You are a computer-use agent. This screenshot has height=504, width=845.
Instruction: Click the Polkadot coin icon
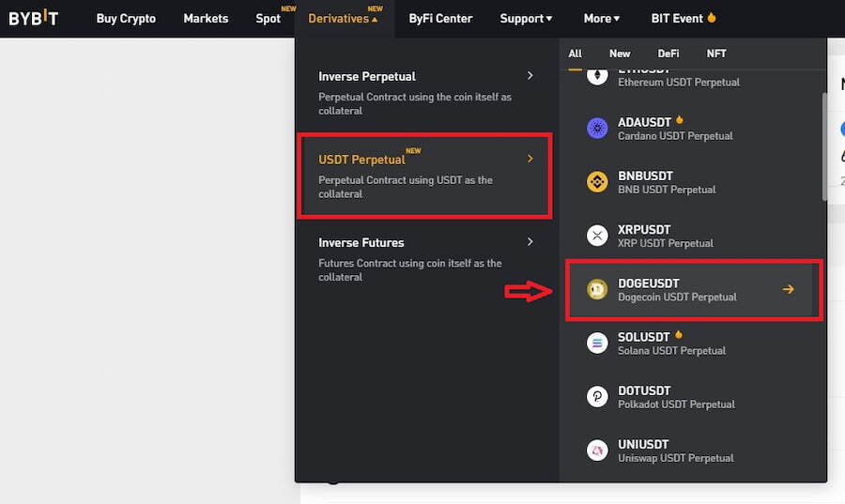[x=597, y=397]
